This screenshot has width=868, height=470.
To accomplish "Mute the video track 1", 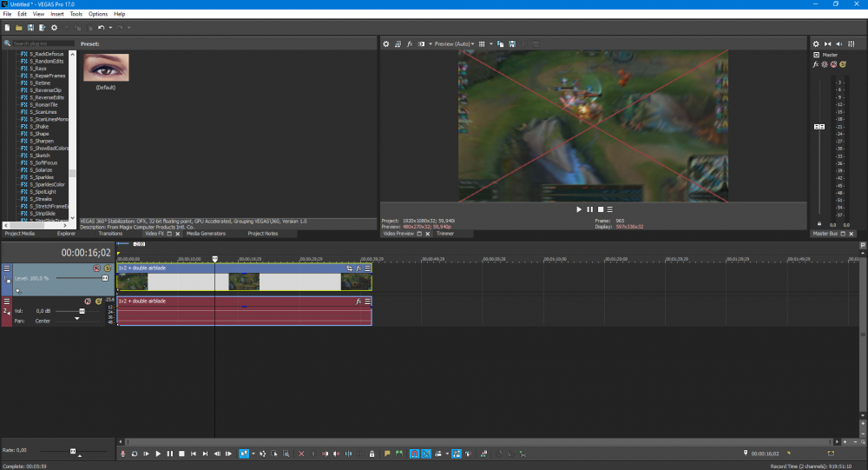I will tap(97, 268).
